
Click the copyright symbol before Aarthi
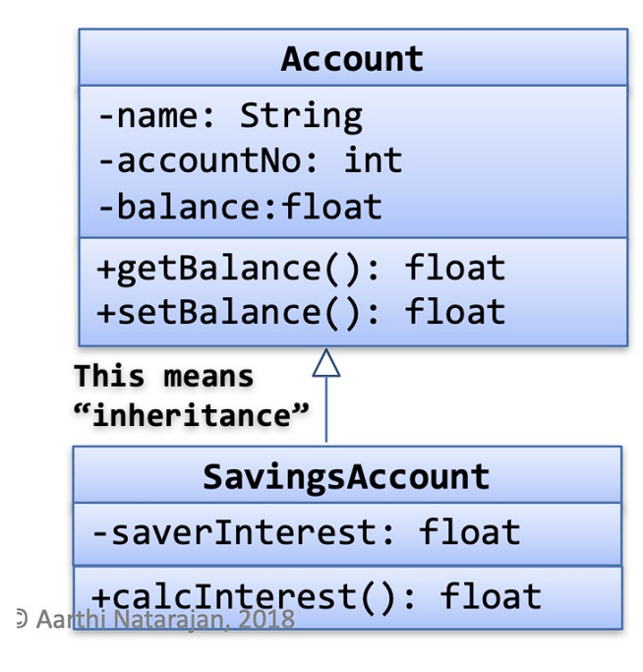click(22, 619)
